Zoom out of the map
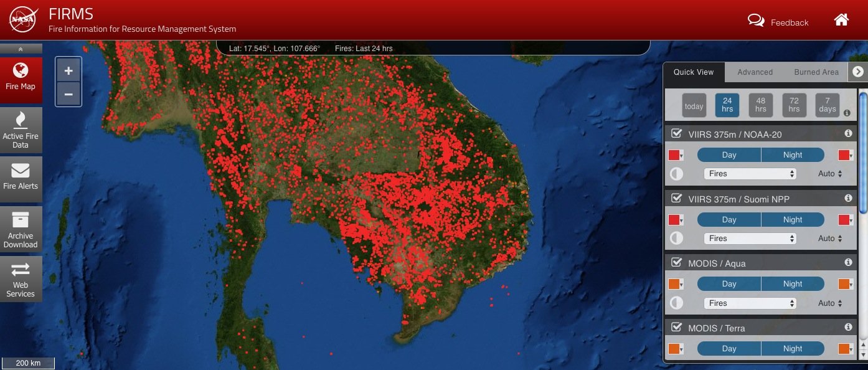The width and height of the screenshot is (868, 370). tap(68, 94)
